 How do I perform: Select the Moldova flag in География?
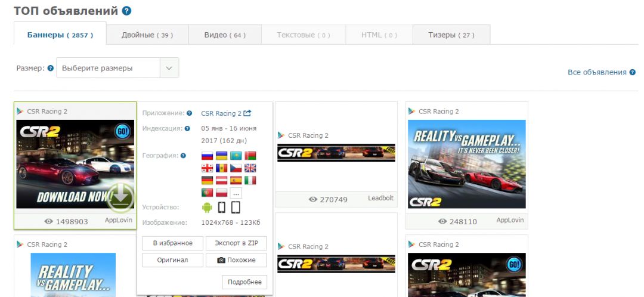[221, 168]
